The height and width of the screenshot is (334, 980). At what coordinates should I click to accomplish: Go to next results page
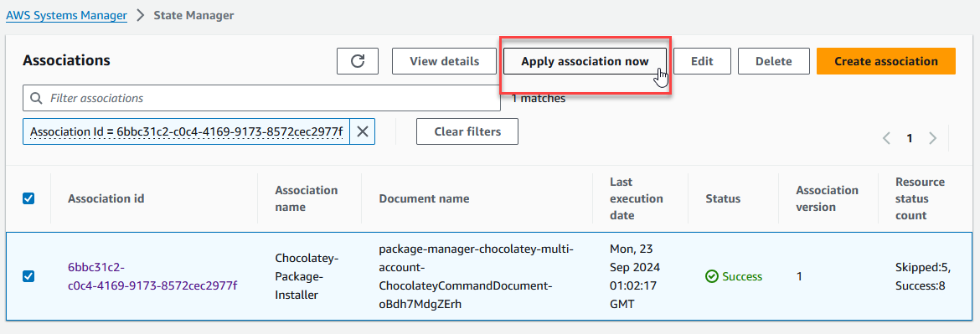tap(932, 139)
